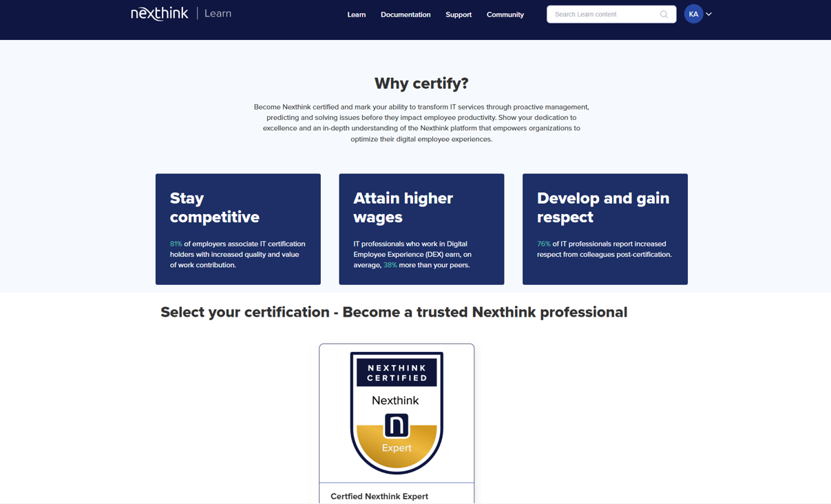
Task: Open the Support navigation item
Action: pyautogui.click(x=459, y=14)
